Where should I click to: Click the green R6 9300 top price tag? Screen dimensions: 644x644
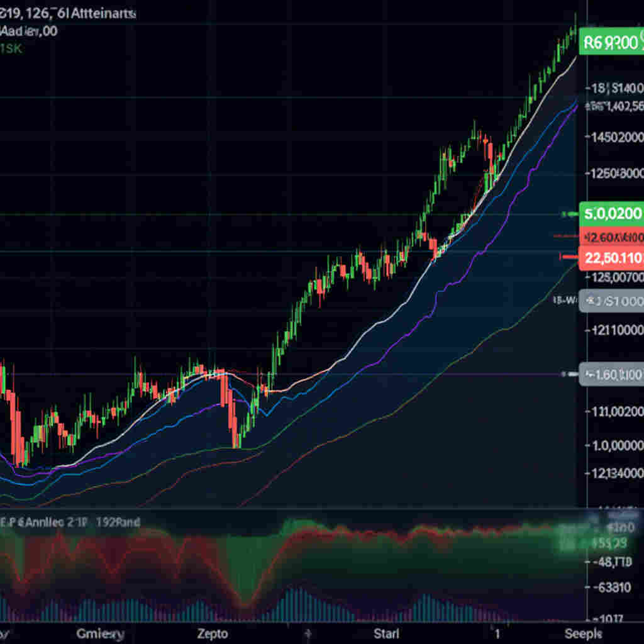point(610,43)
